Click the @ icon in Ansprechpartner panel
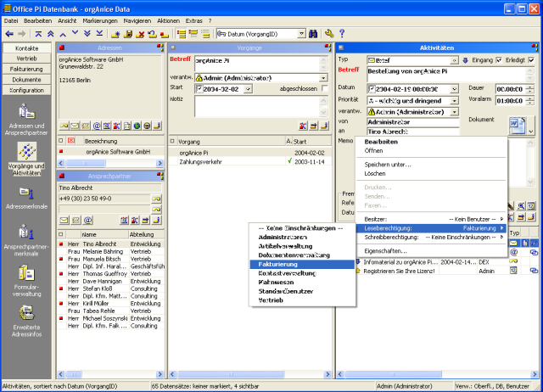The height and width of the screenshot is (392, 543). pos(88,221)
